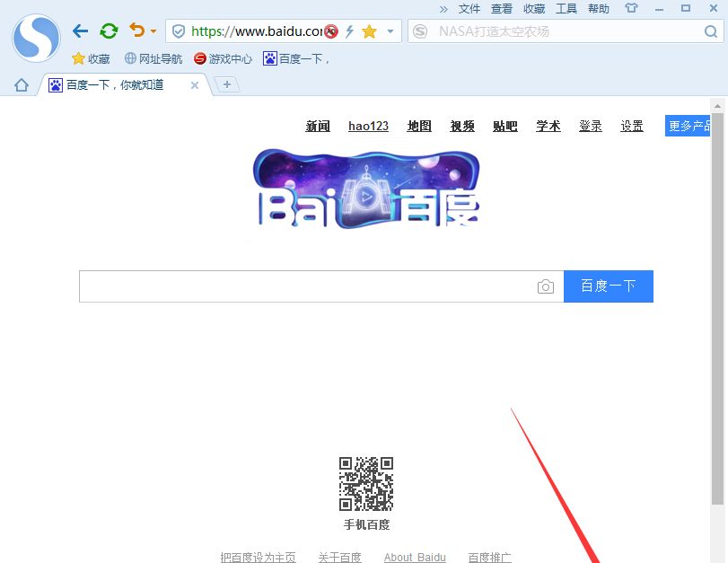Refresh the current page

point(109,30)
